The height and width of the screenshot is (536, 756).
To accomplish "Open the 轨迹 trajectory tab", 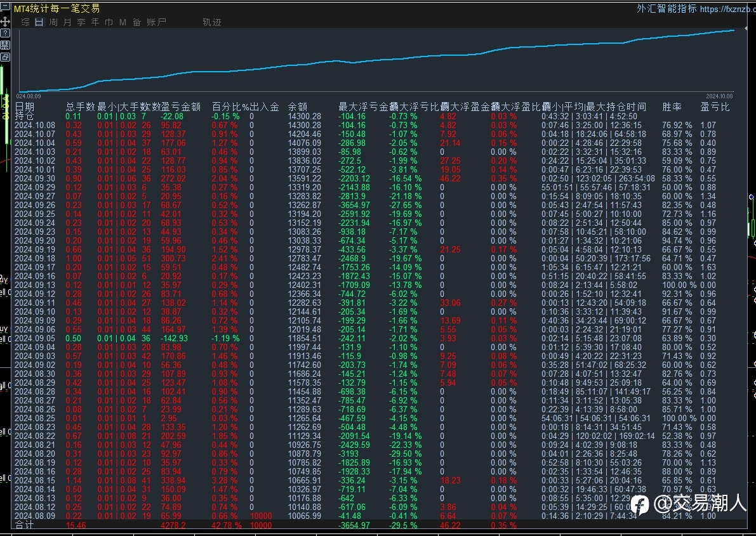I will (x=211, y=22).
